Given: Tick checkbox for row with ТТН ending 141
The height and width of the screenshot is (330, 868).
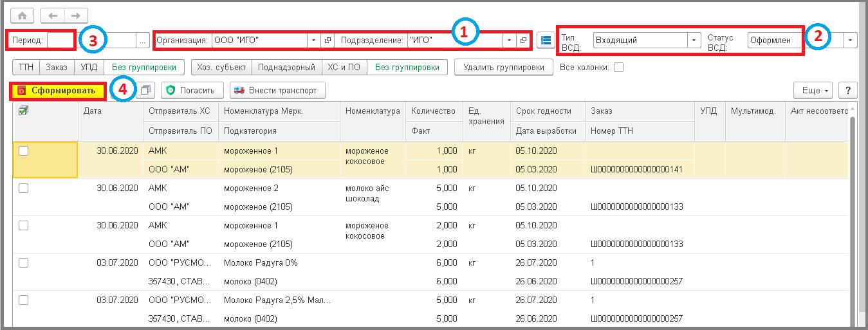Looking at the screenshot, I should tap(24, 151).
